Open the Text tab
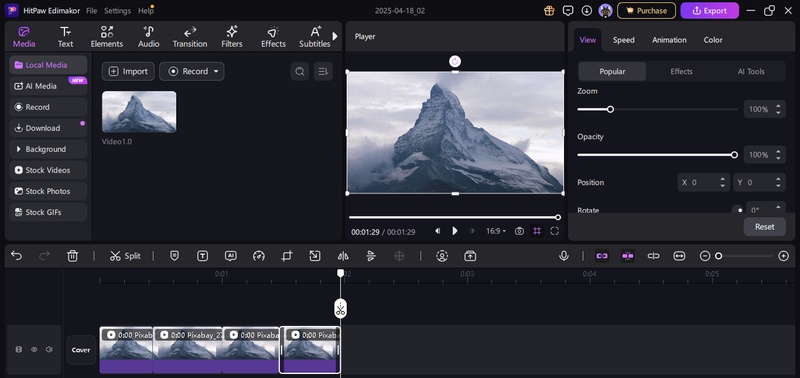Image resolution: width=800 pixels, height=378 pixels. pos(65,37)
